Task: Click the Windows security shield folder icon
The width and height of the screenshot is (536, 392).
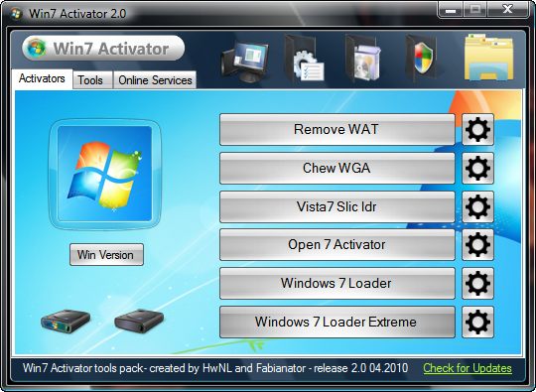Action: click(x=421, y=59)
